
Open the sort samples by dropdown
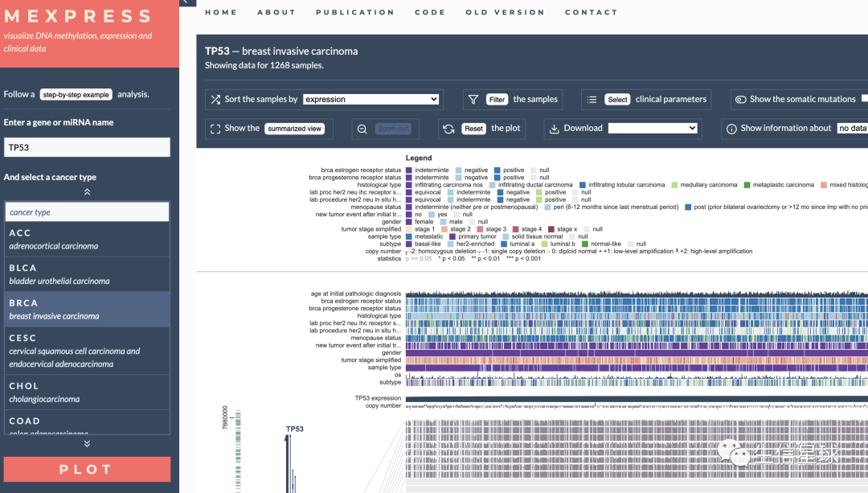point(371,99)
